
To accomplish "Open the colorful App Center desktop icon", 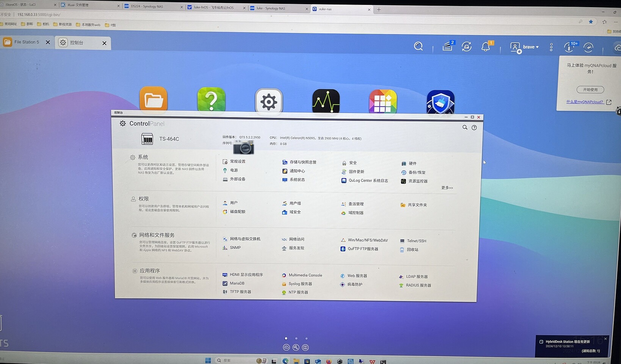I will [383, 102].
